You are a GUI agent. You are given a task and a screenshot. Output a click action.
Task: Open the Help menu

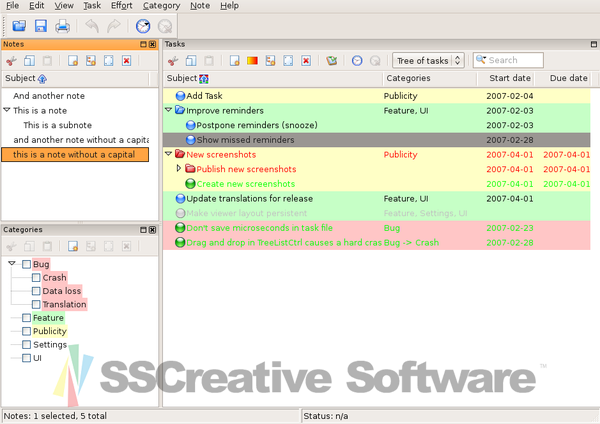pyautogui.click(x=230, y=6)
